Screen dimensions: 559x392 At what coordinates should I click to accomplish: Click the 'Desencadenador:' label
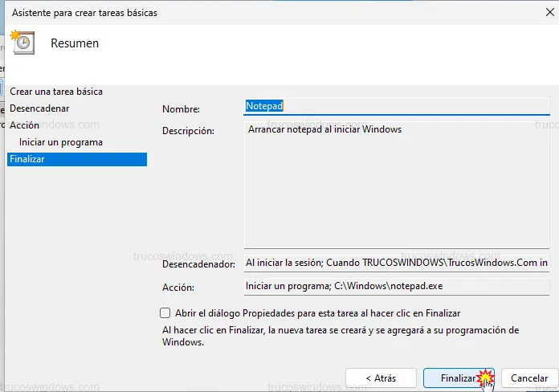pyautogui.click(x=198, y=263)
